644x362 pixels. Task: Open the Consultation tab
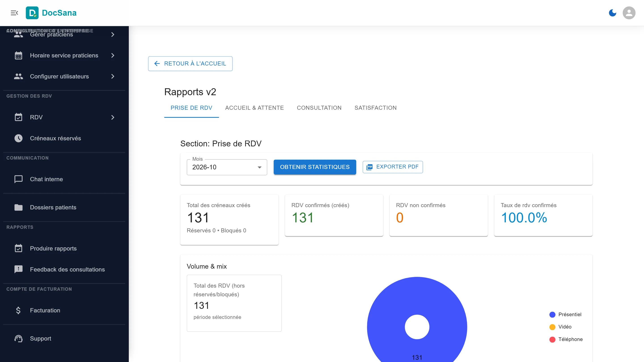click(x=319, y=108)
